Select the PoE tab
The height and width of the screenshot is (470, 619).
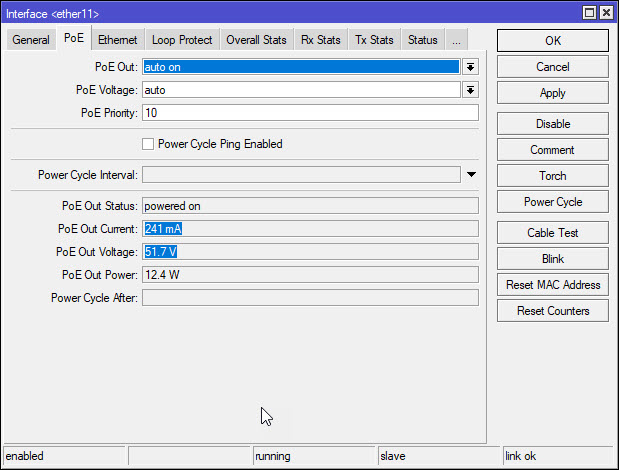pos(74,38)
